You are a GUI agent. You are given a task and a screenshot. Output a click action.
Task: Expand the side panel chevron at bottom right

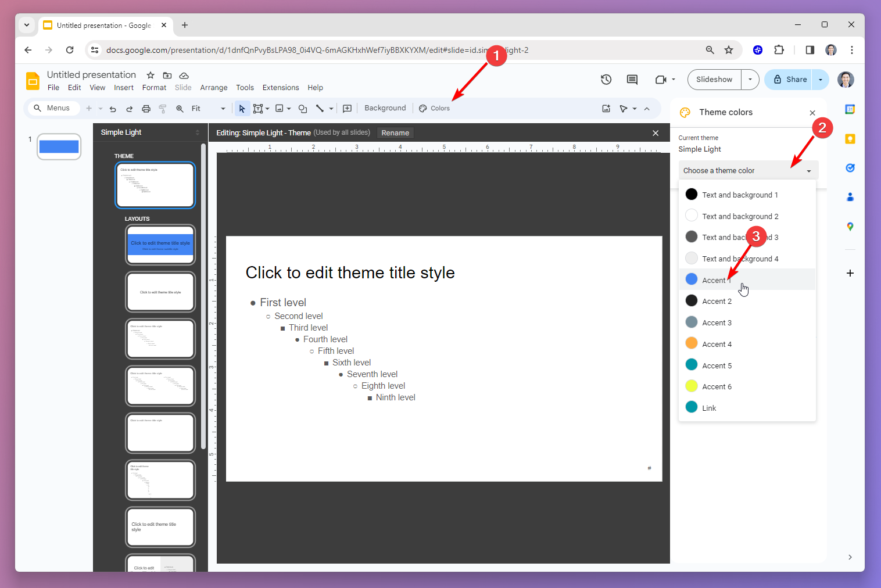coord(850,557)
